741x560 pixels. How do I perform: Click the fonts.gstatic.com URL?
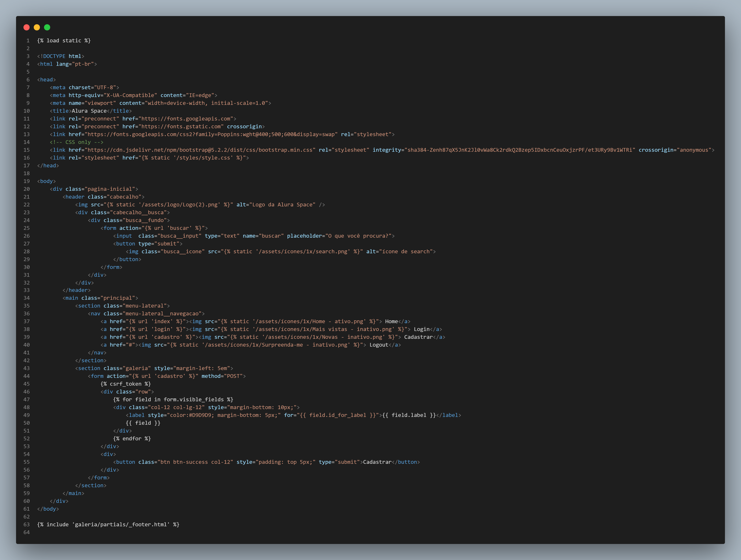(x=181, y=126)
